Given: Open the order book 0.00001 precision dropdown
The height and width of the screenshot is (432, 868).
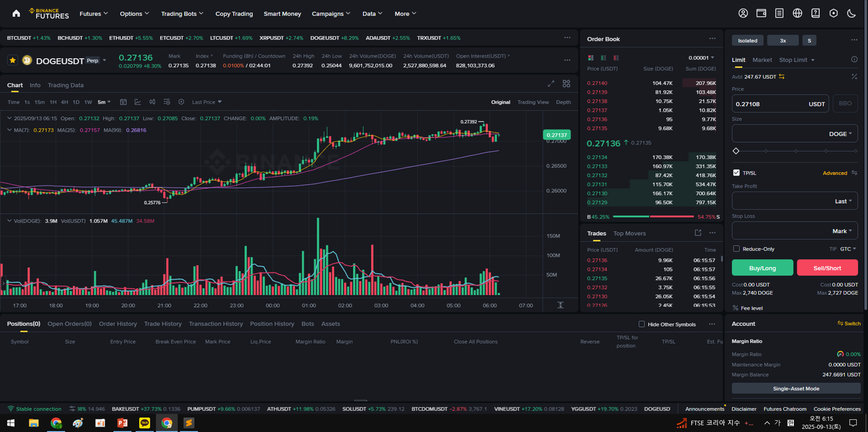Looking at the screenshot, I should 701,58.
